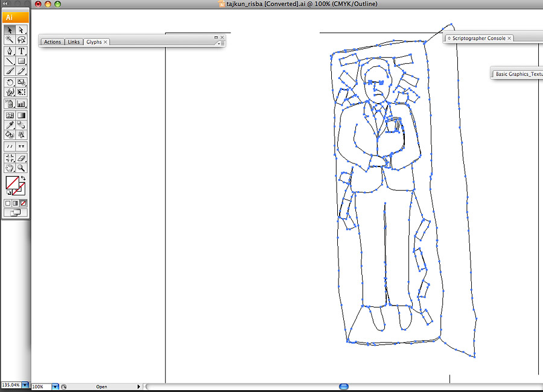
Task: Select the Hand tool
Action: [x=10, y=168]
